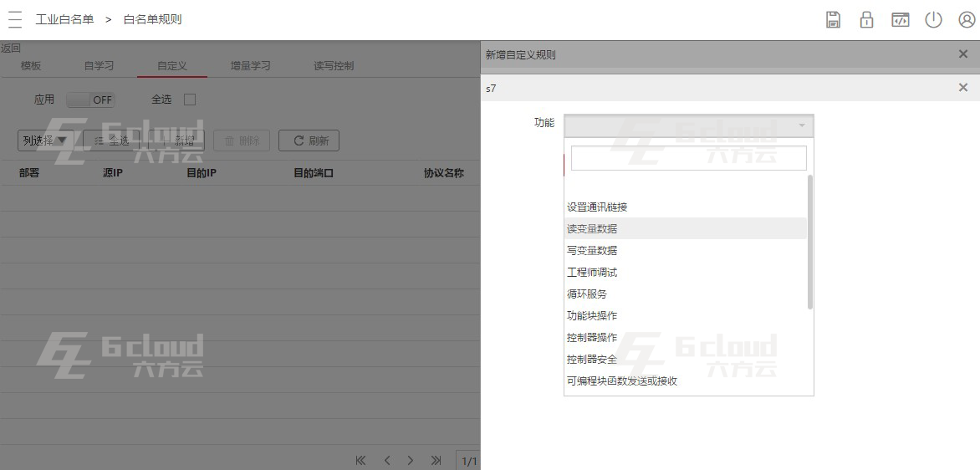Click the lock icon in header

click(x=866, y=19)
